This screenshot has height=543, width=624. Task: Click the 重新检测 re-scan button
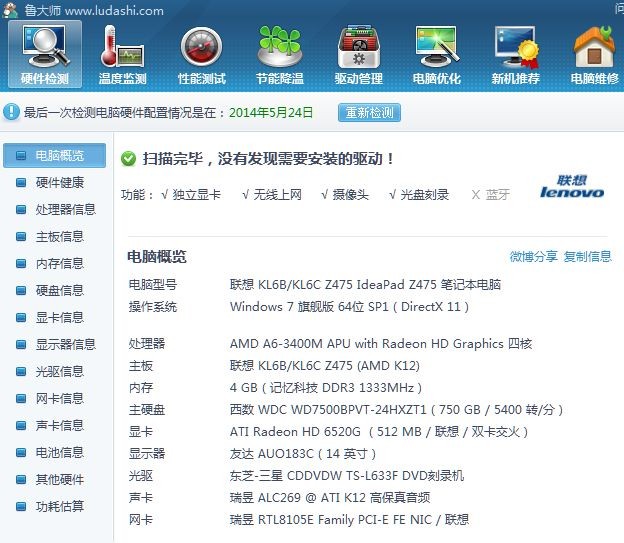[x=369, y=113]
